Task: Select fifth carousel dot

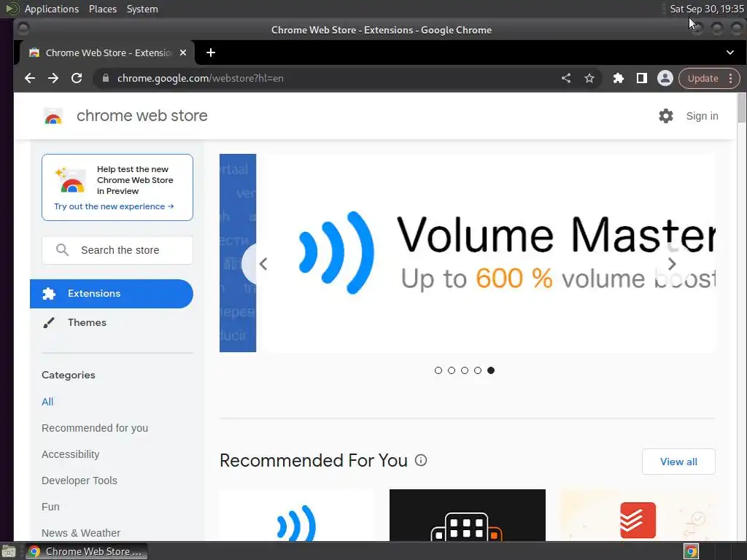Action: point(491,370)
